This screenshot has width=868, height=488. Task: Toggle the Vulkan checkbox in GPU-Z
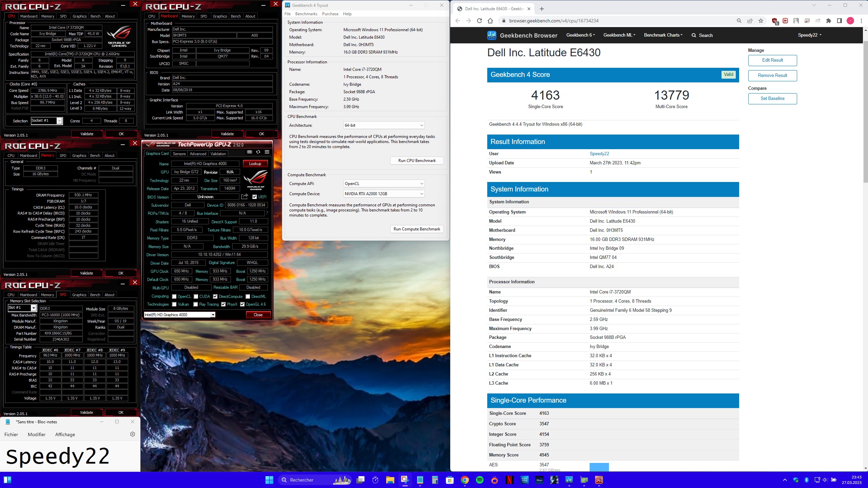click(x=174, y=304)
